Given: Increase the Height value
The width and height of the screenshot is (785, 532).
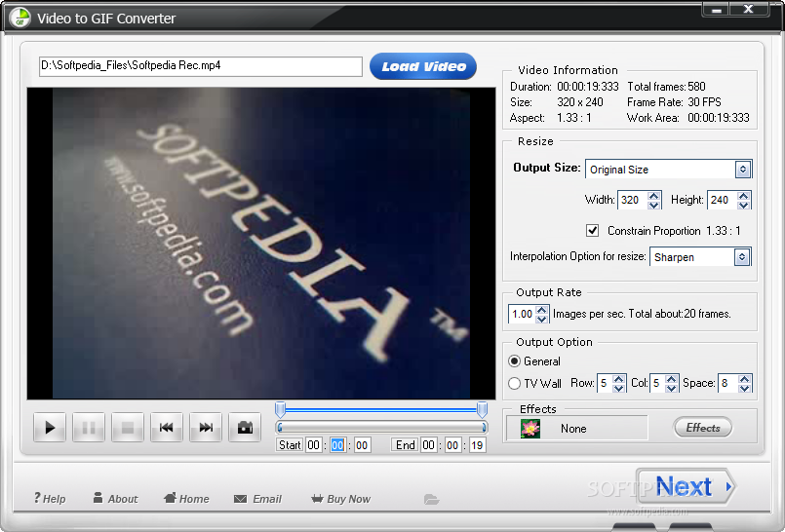Looking at the screenshot, I should coord(743,196).
